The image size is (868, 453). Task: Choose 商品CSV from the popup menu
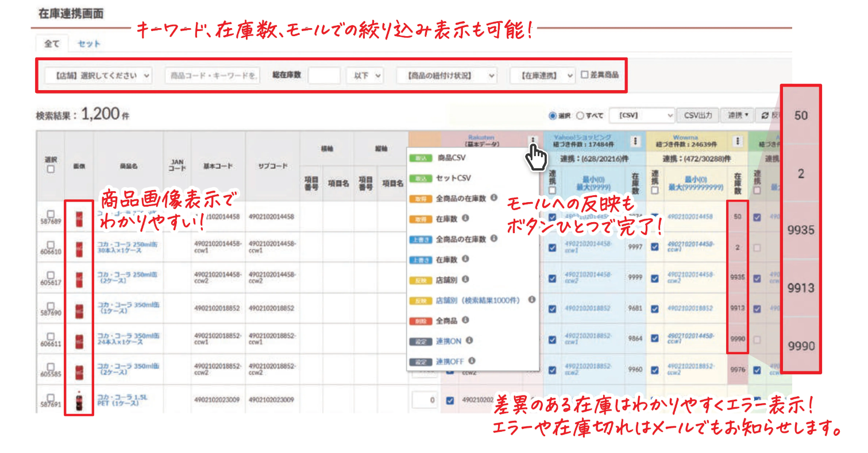point(452,157)
